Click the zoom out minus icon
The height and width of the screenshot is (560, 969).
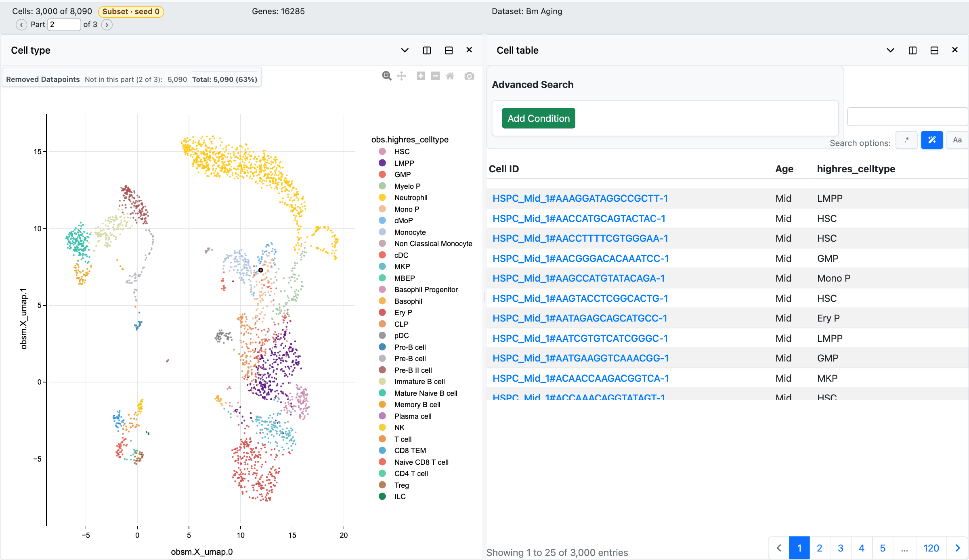[x=435, y=76]
